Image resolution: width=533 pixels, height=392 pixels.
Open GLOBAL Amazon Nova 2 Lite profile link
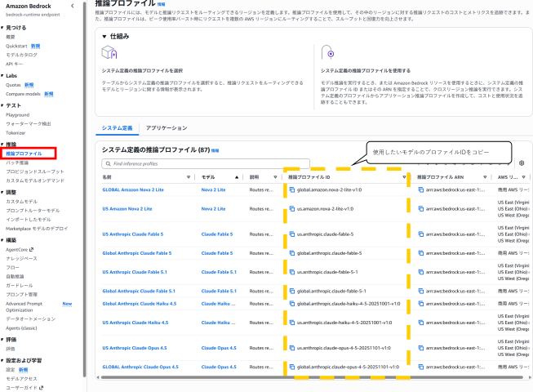click(x=133, y=189)
